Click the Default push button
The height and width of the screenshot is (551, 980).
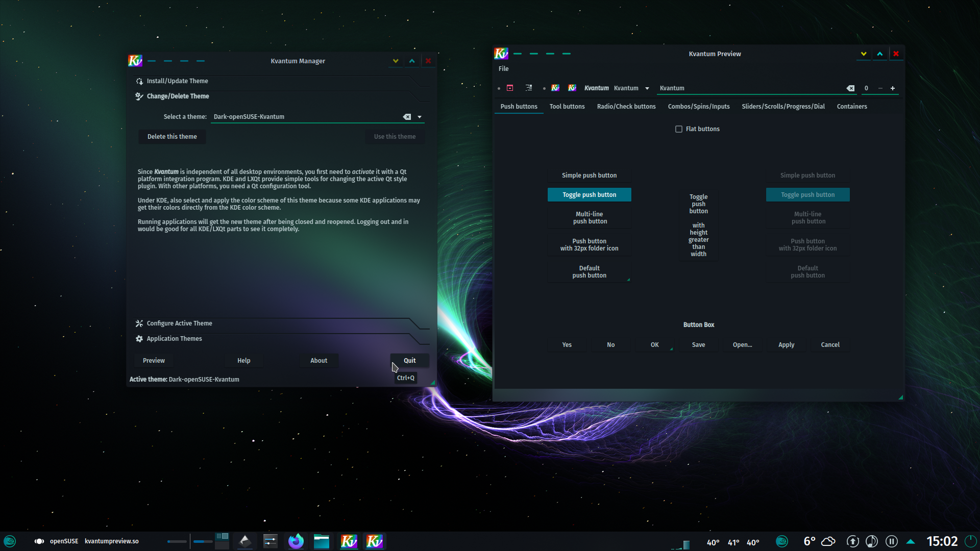point(589,272)
